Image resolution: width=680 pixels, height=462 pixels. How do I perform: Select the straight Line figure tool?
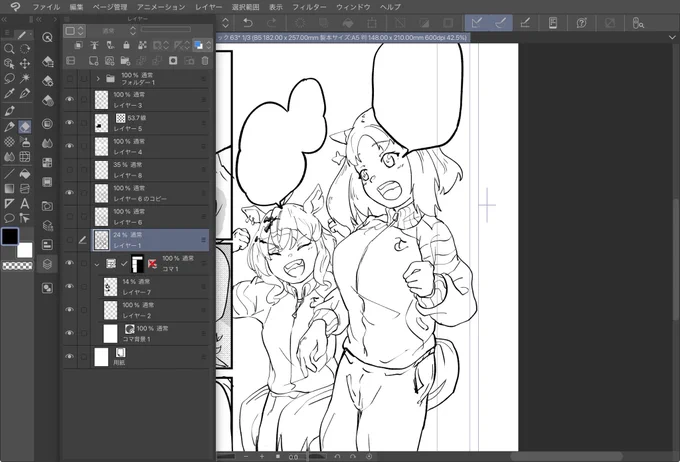(x=9, y=174)
